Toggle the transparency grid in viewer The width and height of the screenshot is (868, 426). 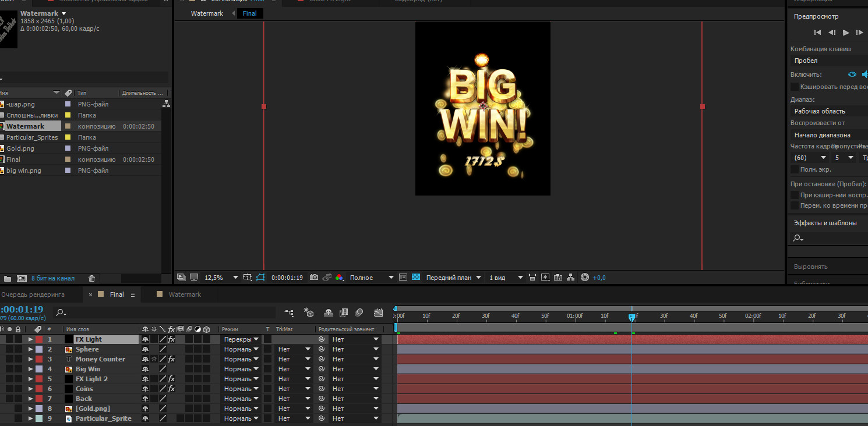click(416, 278)
